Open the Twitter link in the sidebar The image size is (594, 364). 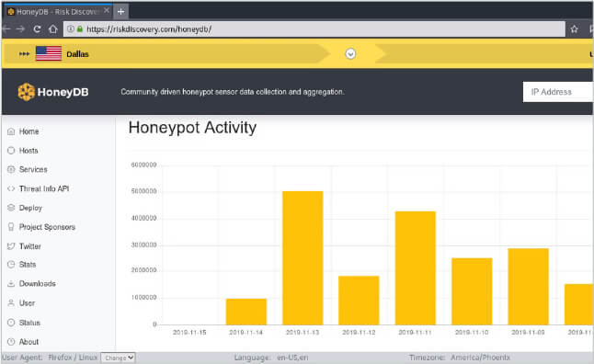pos(30,246)
